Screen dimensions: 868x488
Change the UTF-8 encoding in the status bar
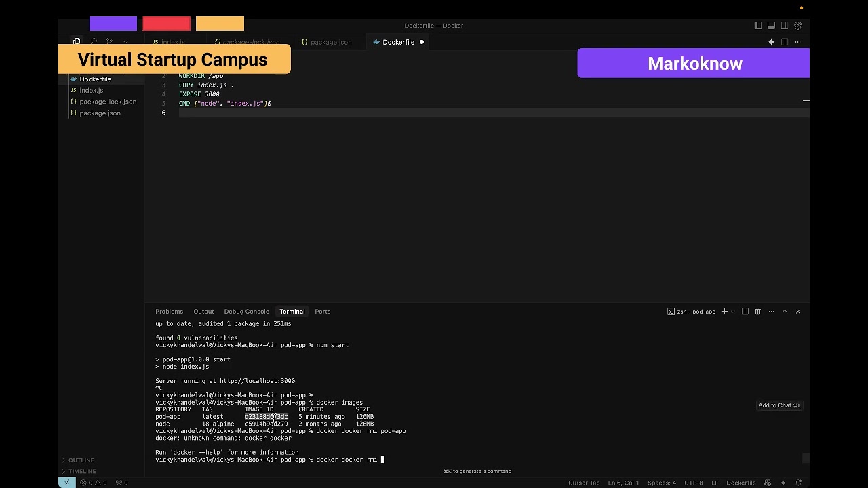point(694,483)
